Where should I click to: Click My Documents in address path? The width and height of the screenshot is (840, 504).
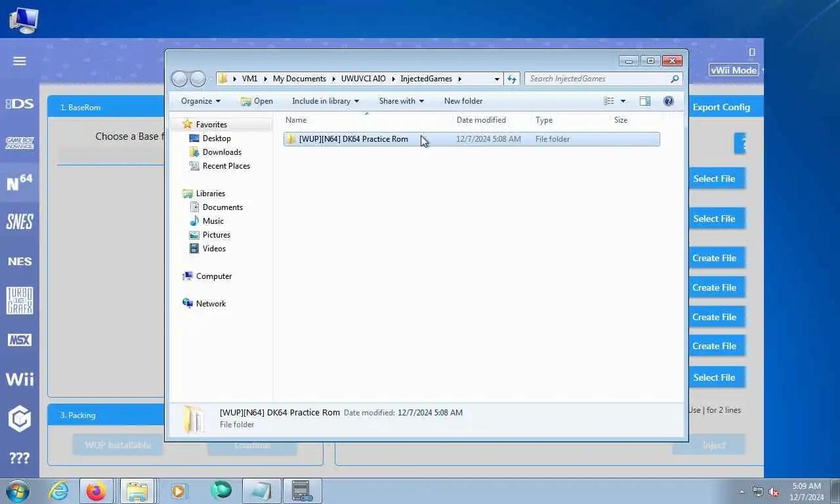point(299,79)
